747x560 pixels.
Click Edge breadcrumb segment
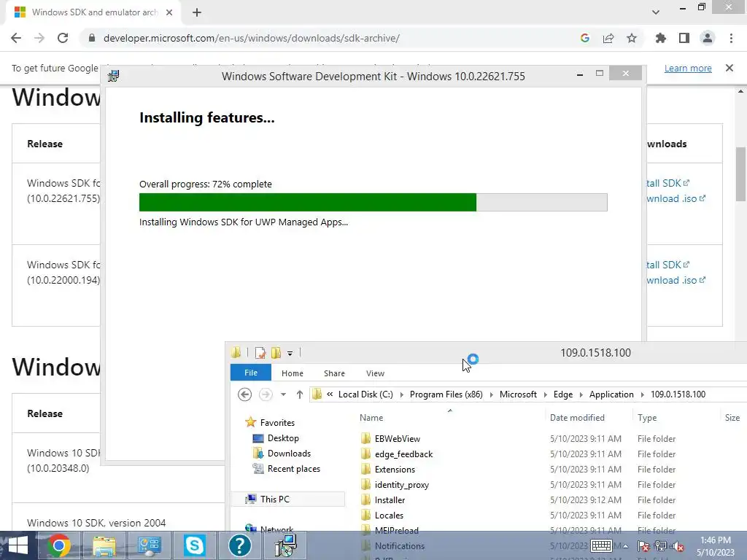click(562, 394)
